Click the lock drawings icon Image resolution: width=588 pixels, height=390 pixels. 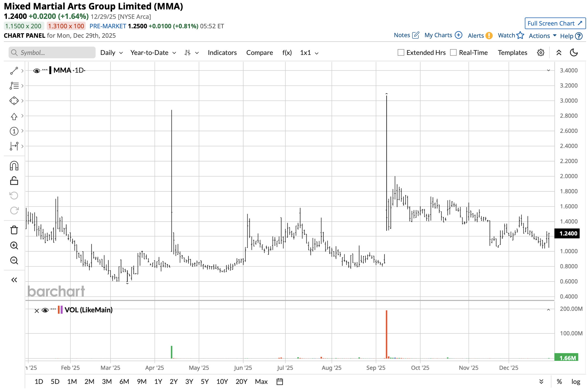click(14, 181)
